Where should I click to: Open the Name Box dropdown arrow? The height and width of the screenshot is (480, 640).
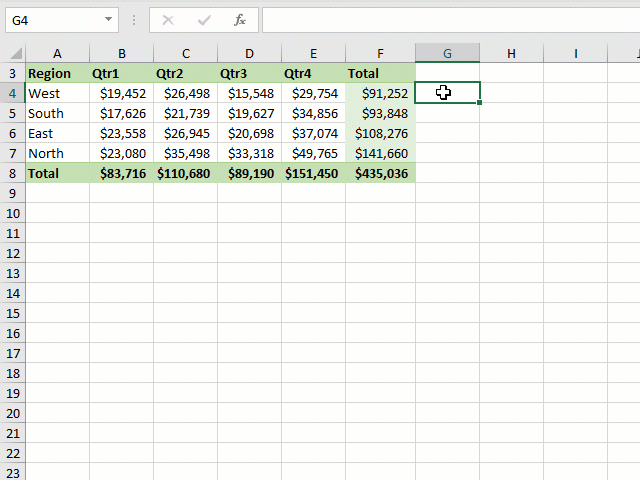[107, 20]
